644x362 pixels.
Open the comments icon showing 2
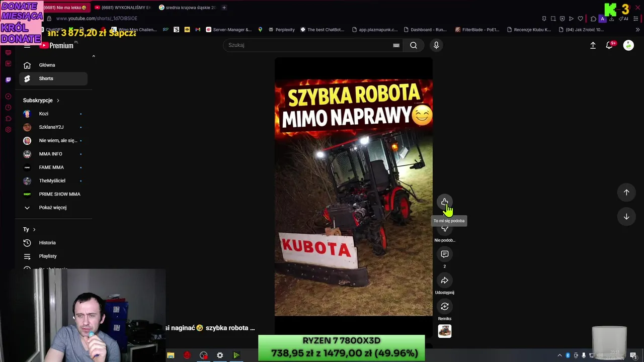point(445,254)
